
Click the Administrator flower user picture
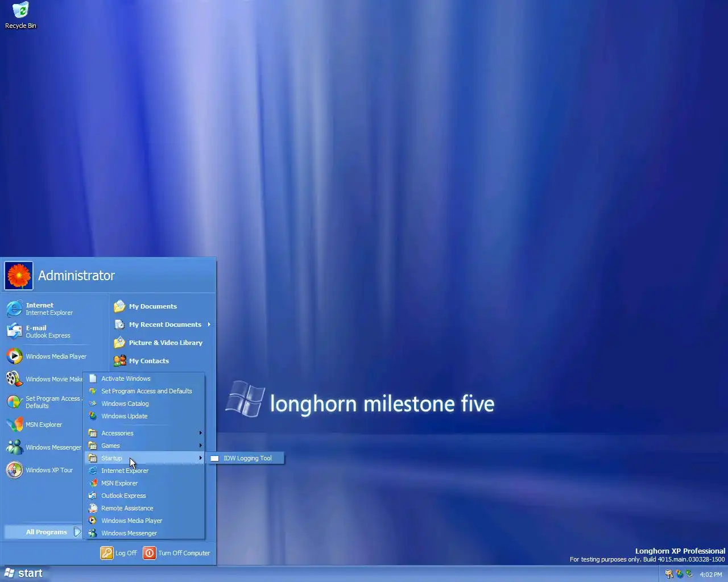pos(19,276)
